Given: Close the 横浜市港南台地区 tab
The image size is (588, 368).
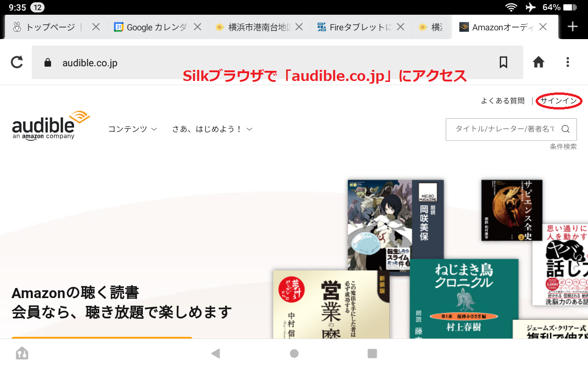Looking at the screenshot, I should point(299,27).
